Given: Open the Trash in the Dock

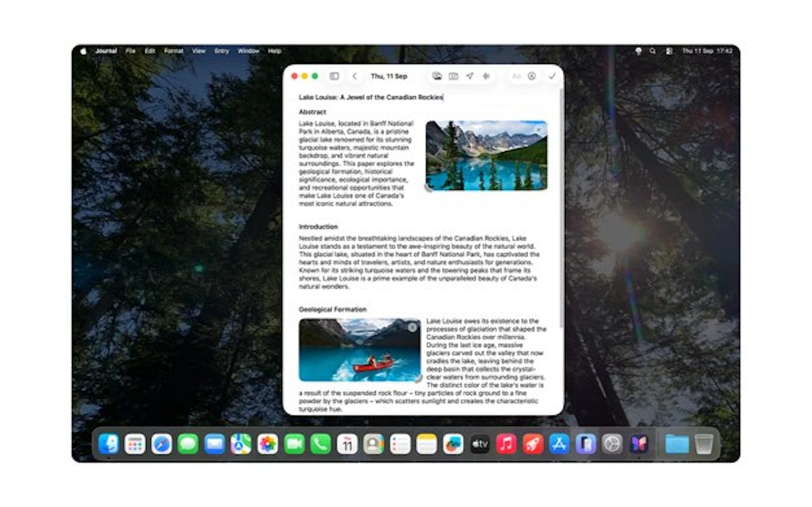Looking at the screenshot, I should coord(704,444).
